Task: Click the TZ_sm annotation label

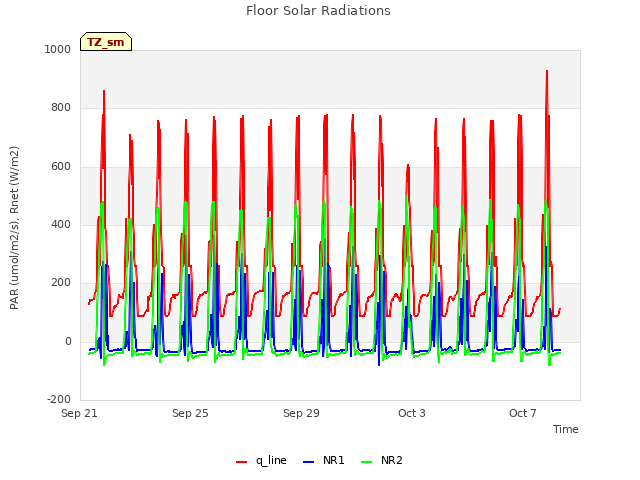Action: click(x=106, y=42)
